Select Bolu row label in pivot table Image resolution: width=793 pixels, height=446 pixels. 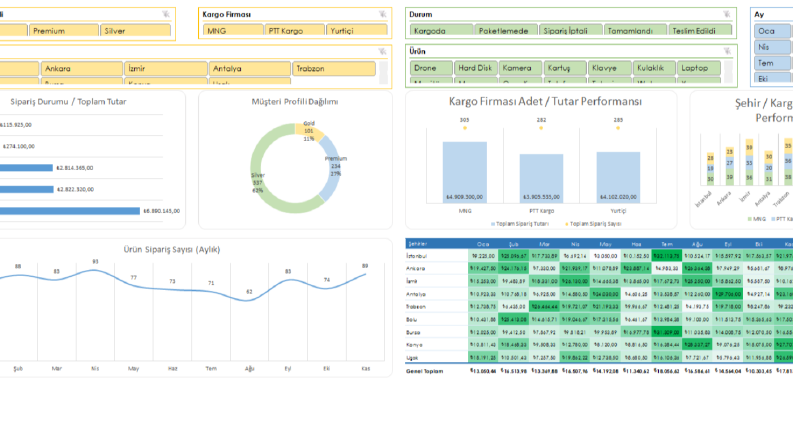pos(412,320)
